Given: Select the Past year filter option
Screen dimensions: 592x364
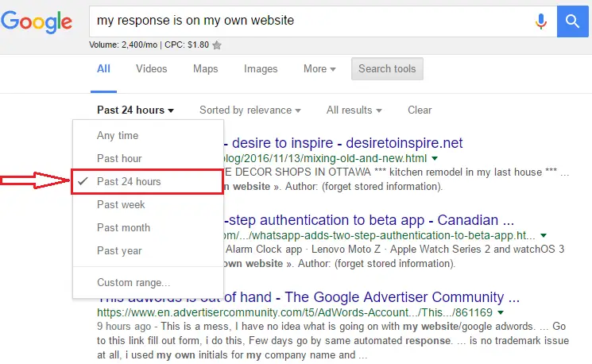Looking at the screenshot, I should [119, 251].
